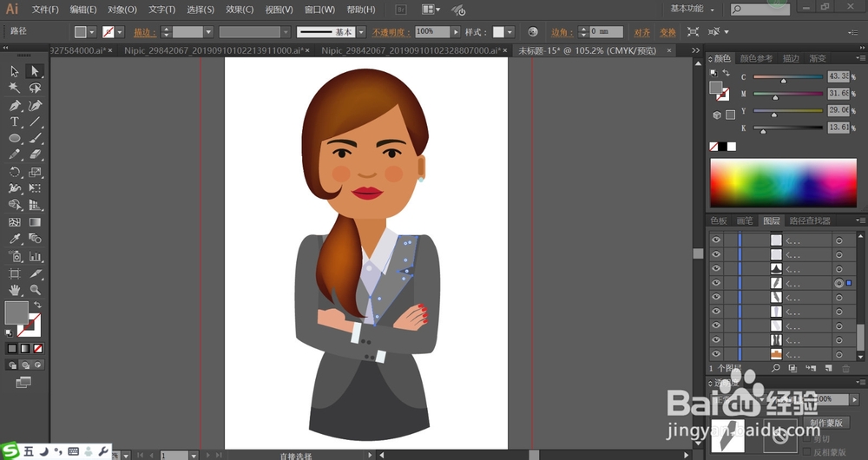Click the 变换 link in control bar
868x460 pixels.
pos(667,32)
